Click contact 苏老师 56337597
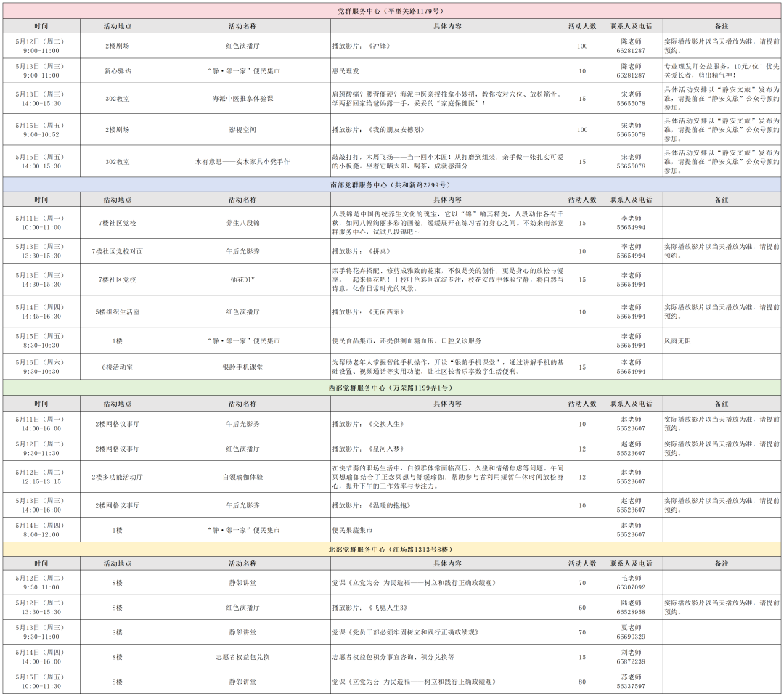 pos(631,682)
